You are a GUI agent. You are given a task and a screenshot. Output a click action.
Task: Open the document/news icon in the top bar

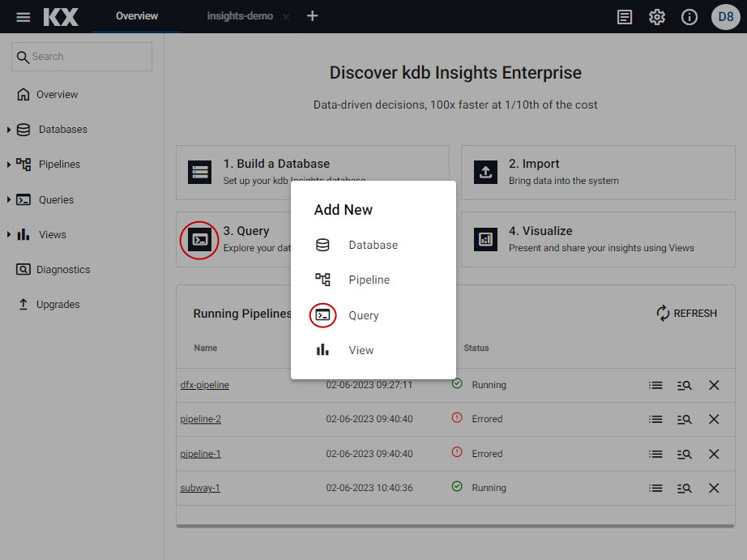pyautogui.click(x=624, y=17)
